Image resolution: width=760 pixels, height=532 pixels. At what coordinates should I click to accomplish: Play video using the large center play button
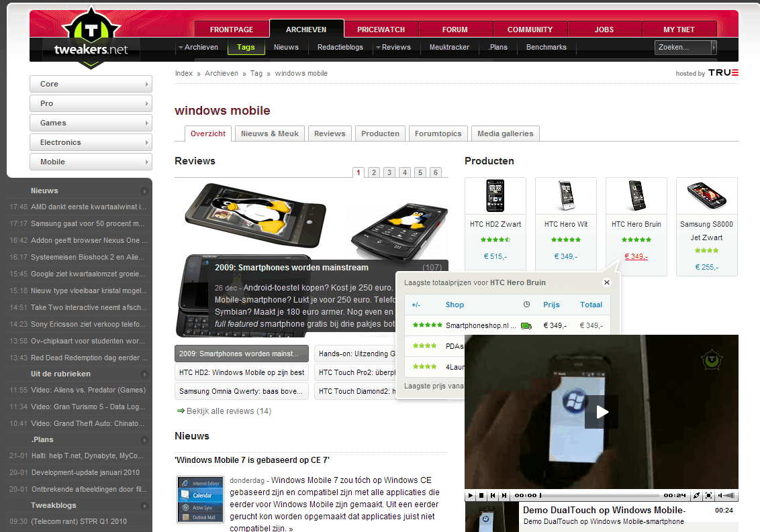[x=601, y=412]
